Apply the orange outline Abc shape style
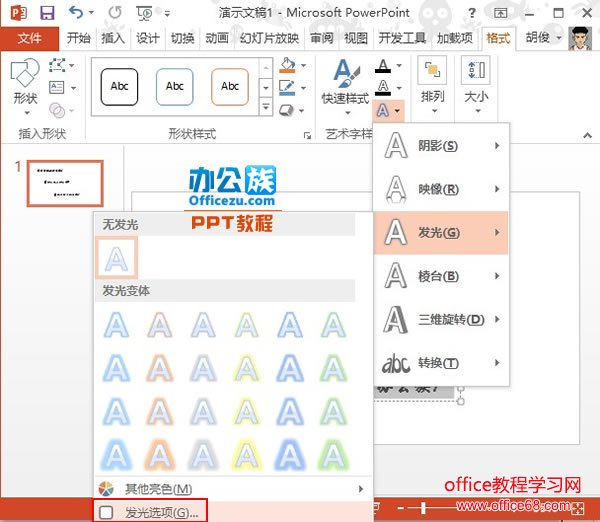The height and width of the screenshot is (522, 600). click(x=230, y=86)
